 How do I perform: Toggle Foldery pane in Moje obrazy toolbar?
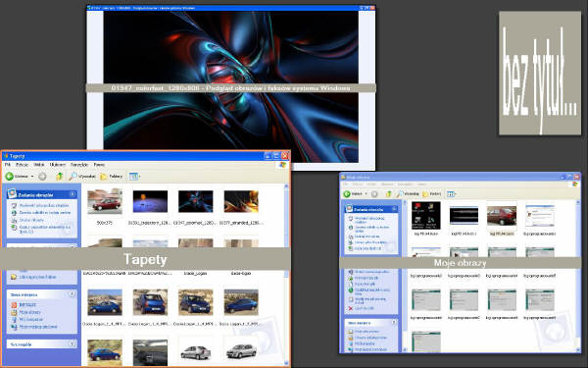[432, 193]
